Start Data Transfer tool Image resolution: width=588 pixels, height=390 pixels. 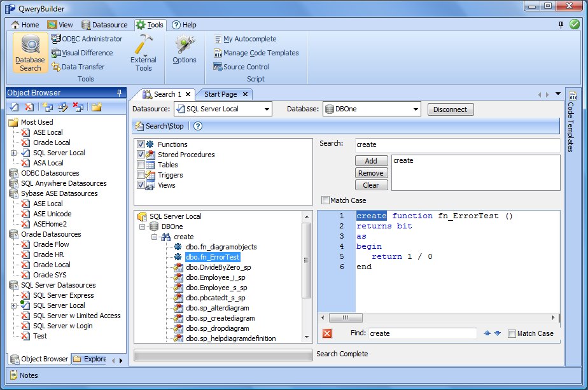[x=78, y=67]
